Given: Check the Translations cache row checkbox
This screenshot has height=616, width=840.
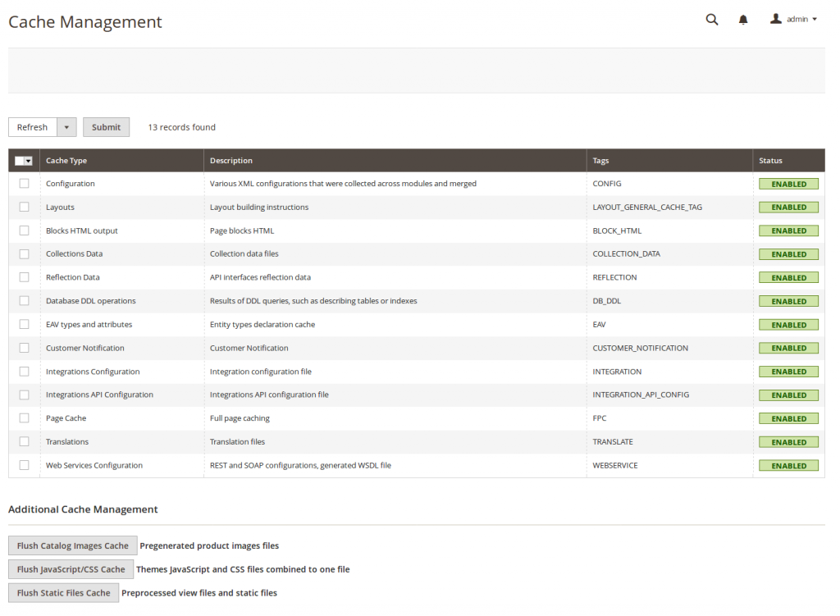Looking at the screenshot, I should [x=24, y=441].
